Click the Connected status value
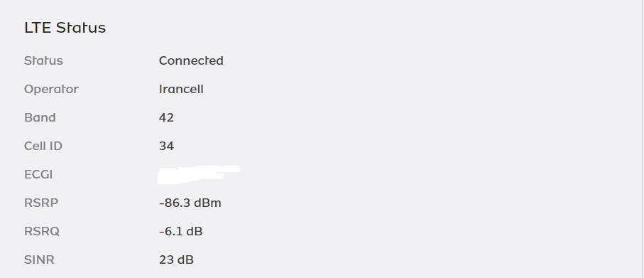The height and width of the screenshot is (278, 644). click(191, 60)
